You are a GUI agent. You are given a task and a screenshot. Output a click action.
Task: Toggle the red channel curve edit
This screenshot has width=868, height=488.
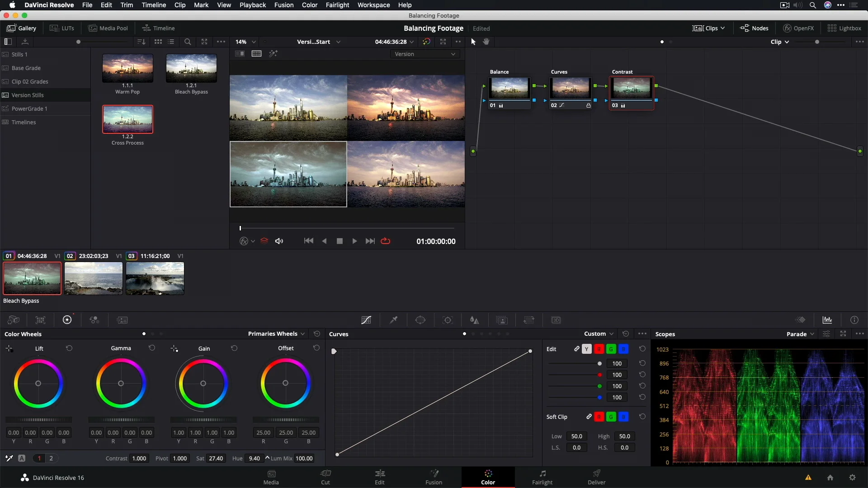click(x=599, y=349)
